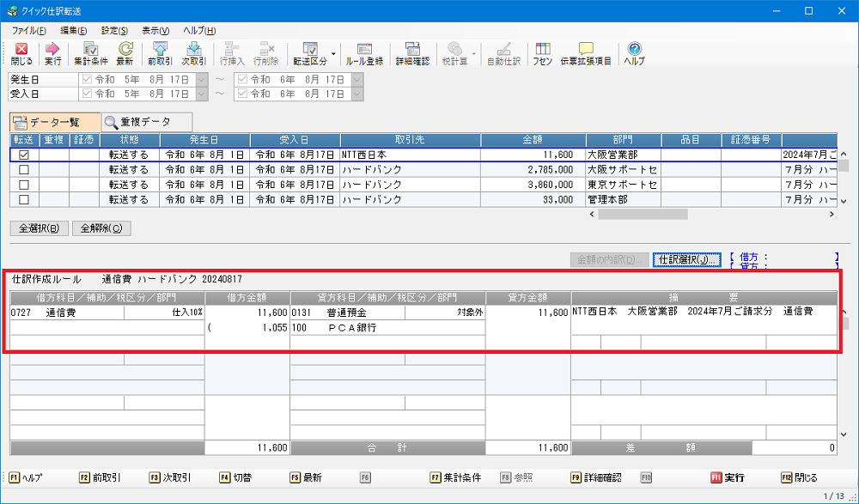
Task: Click the 借方科目 cell 通信費
Action: click(x=67, y=313)
